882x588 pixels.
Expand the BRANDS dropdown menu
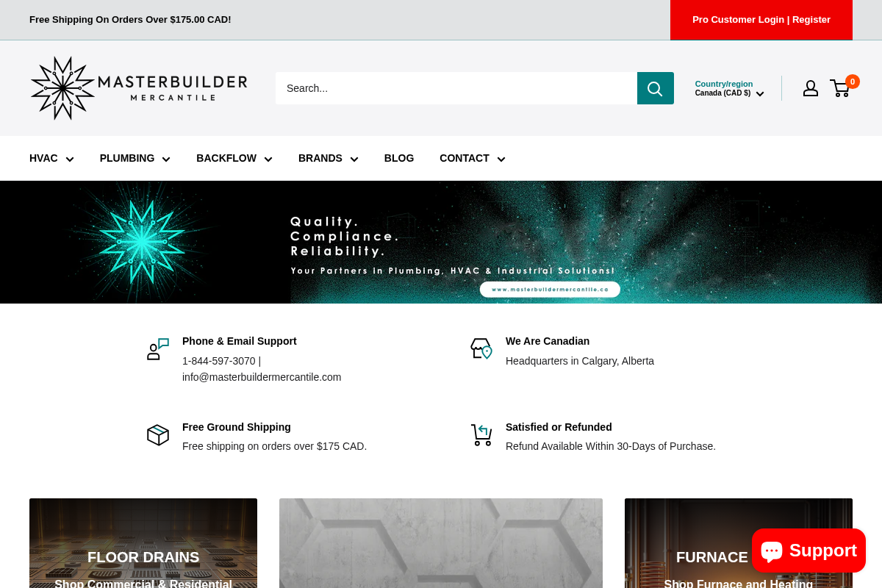[x=328, y=158]
